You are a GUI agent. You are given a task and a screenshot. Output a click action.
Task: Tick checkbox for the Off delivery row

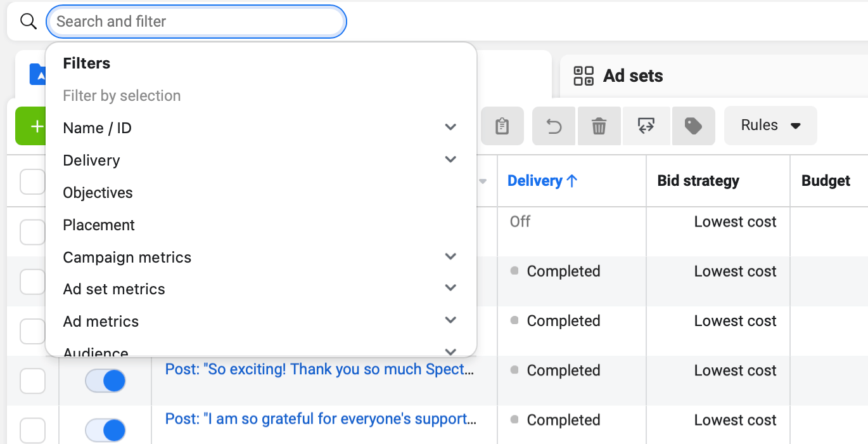[x=32, y=232]
